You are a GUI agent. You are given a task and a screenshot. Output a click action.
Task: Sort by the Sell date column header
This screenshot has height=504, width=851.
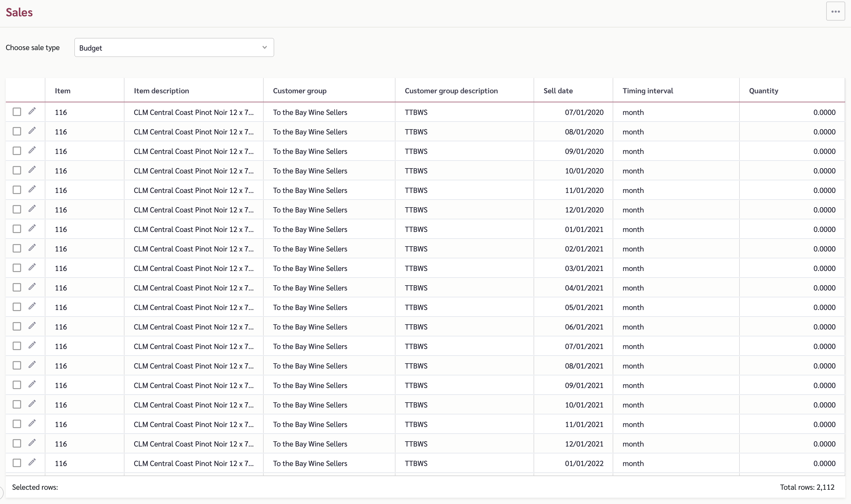558,91
